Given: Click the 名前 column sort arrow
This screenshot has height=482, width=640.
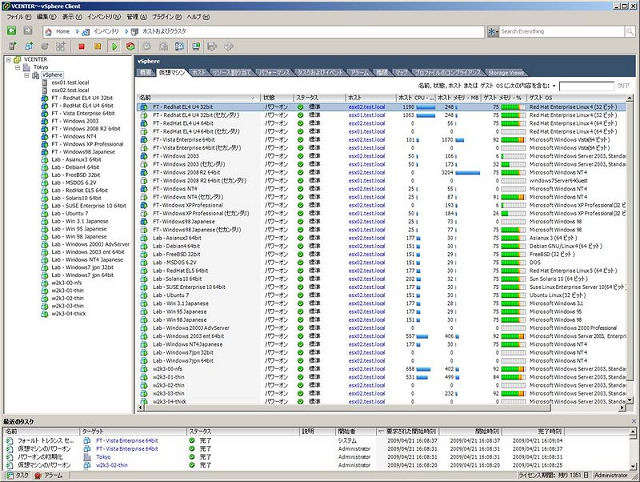Looking at the screenshot, I should 252,98.
